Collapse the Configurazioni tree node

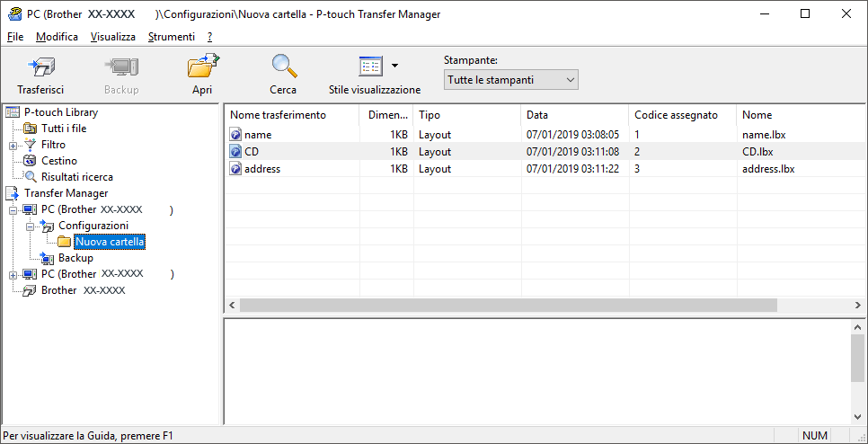coord(31,226)
